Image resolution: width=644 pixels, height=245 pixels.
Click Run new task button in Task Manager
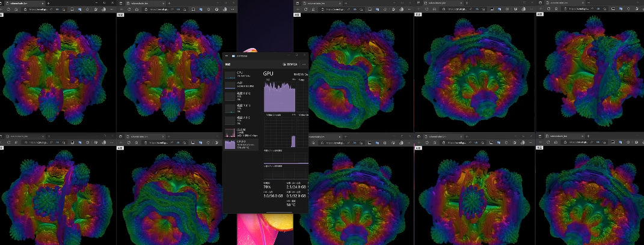pyautogui.click(x=291, y=64)
